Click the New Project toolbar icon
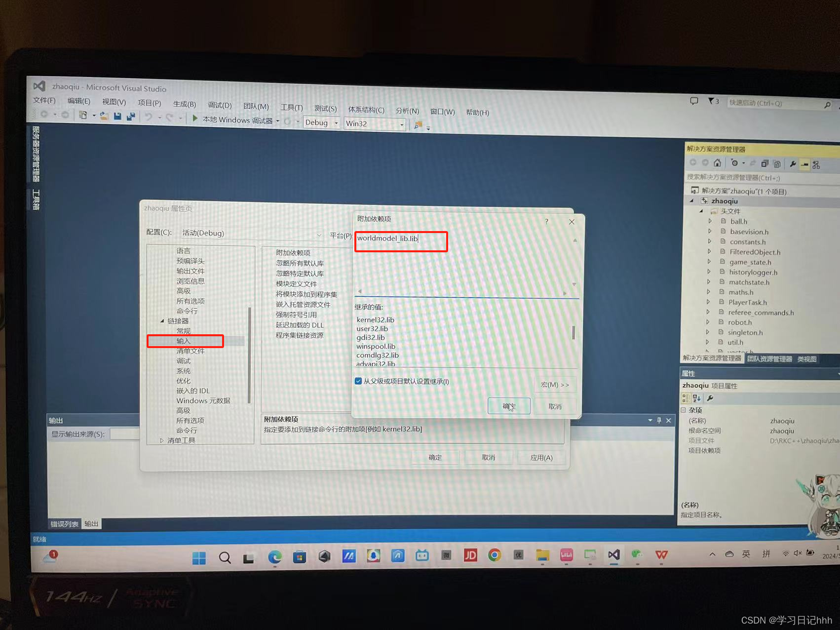This screenshot has height=630, width=840. pos(83,115)
